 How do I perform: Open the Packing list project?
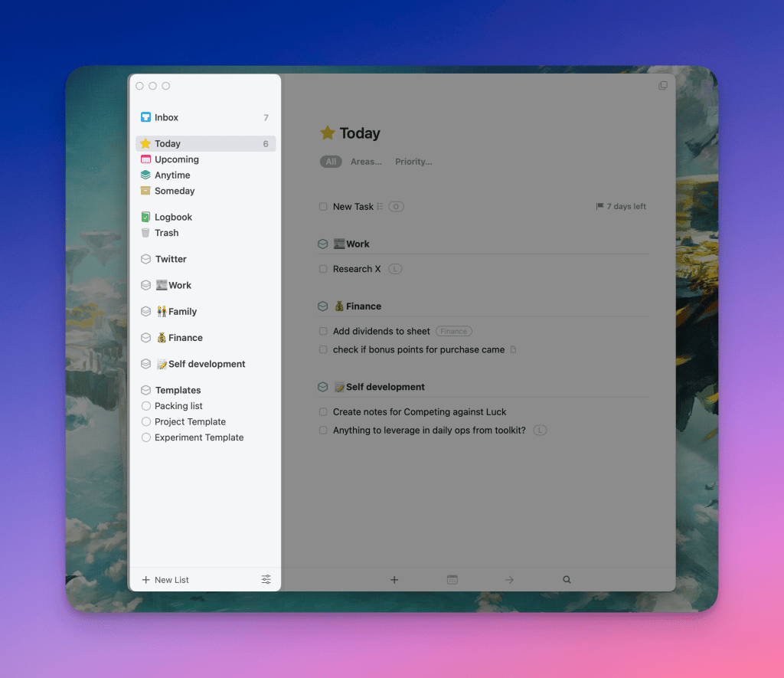(x=178, y=406)
